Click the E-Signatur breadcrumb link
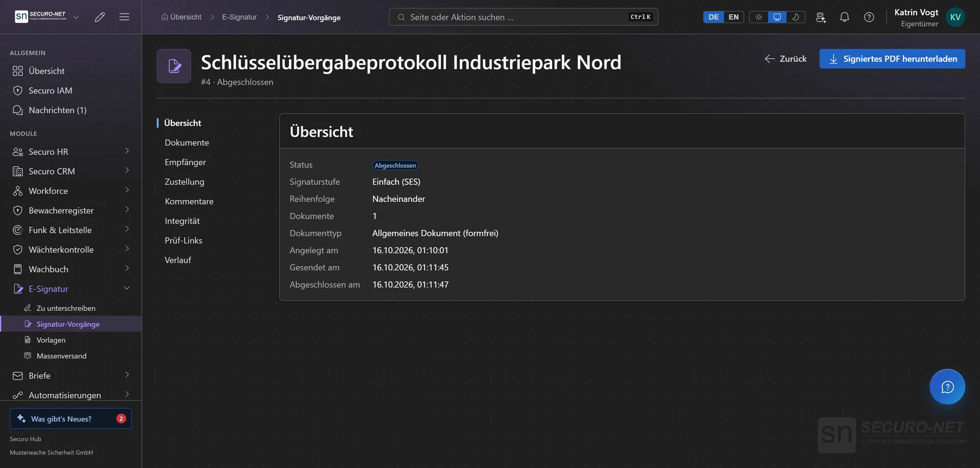This screenshot has width=980, height=468. [239, 17]
